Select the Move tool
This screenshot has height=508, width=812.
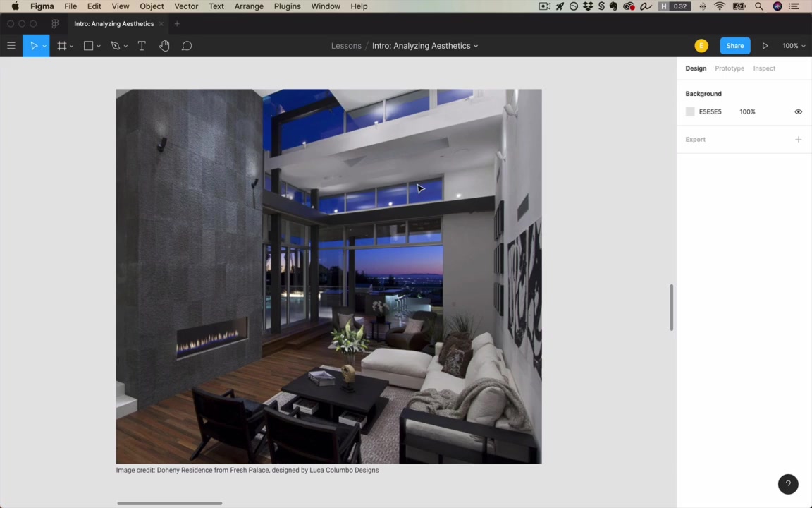point(33,46)
